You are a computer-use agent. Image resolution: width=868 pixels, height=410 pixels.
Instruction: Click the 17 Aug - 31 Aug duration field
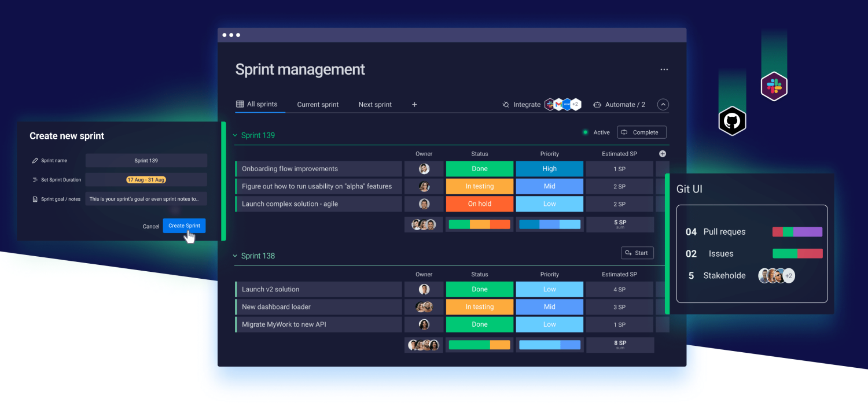[146, 180]
